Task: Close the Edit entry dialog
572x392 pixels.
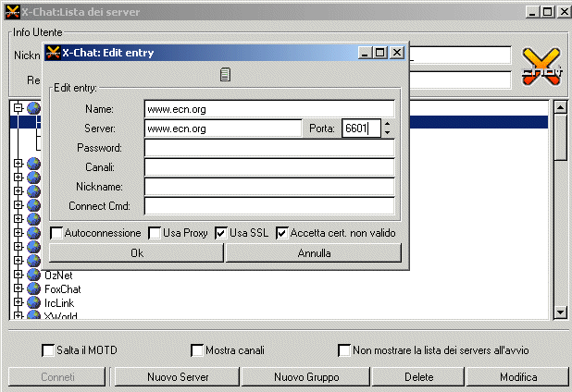Action: [x=397, y=53]
